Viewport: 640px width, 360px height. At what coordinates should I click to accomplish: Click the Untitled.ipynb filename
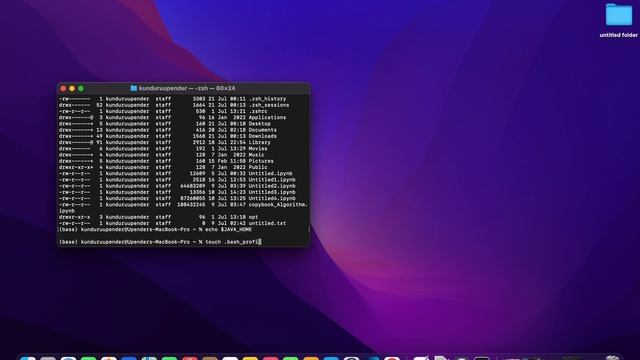pos(270,173)
